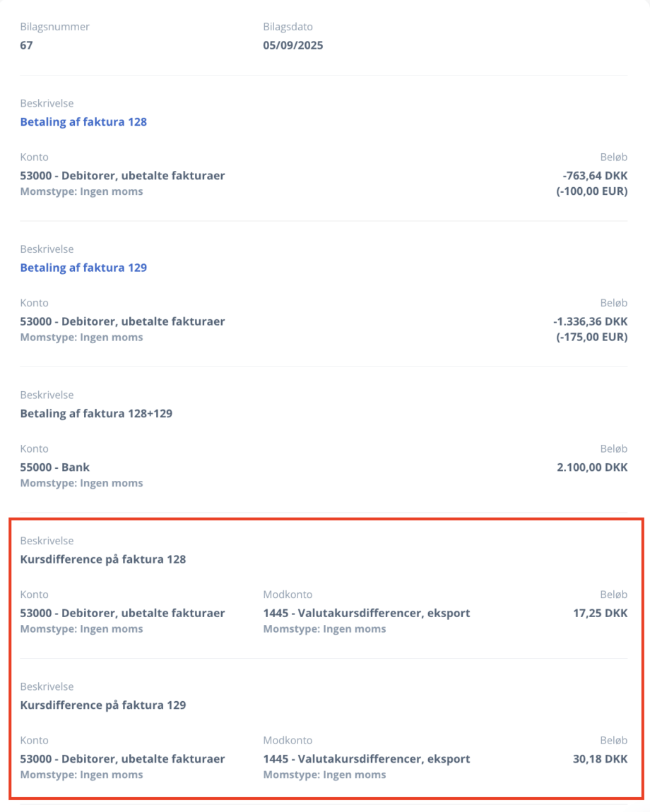Open the "Betaling af faktura 129" link
Screen dimensions: 650x812
click(x=83, y=268)
